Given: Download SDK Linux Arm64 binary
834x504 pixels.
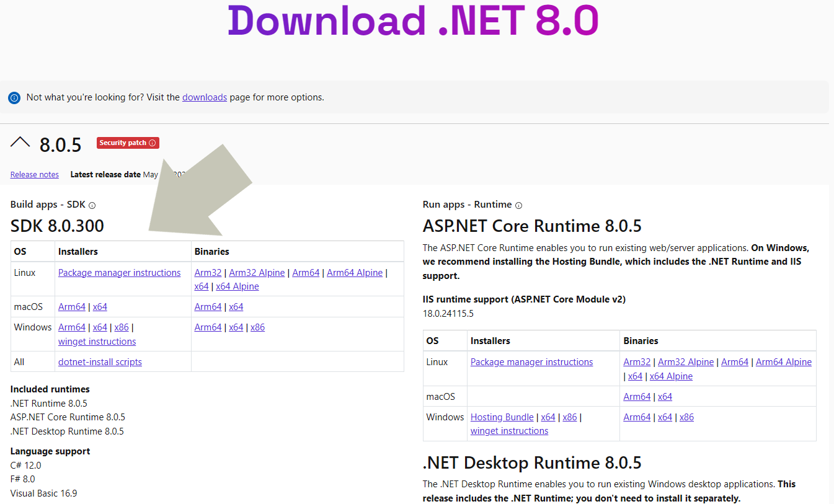Looking at the screenshot, I should (x=306, y=273).
